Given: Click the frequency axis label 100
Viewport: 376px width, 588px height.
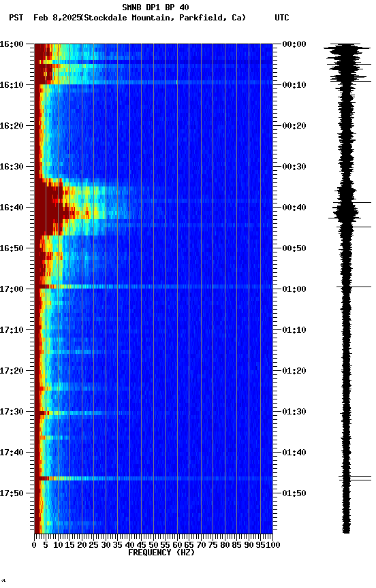Looking at the screenshot, I should click(272, 545).
